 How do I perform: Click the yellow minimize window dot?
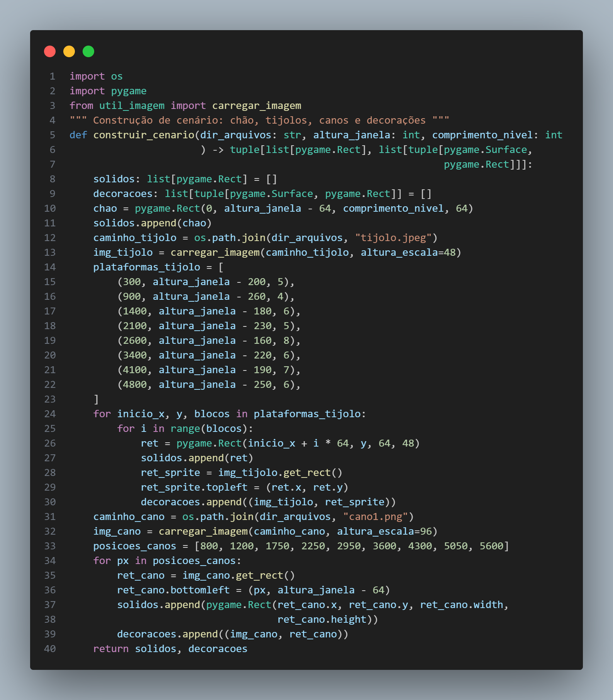(69, 51)
